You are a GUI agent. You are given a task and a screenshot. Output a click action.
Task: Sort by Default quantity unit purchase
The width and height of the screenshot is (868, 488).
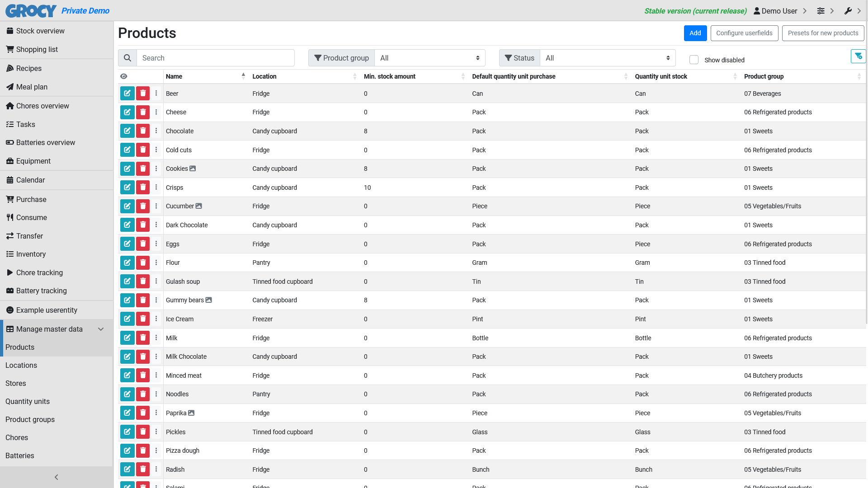550,76
